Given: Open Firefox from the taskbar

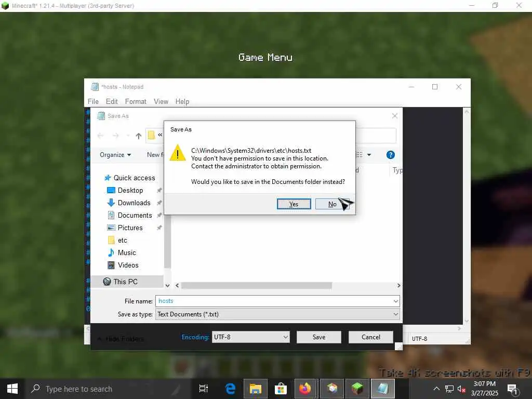Looking at the screenshot, I should (x=305, y=389).
